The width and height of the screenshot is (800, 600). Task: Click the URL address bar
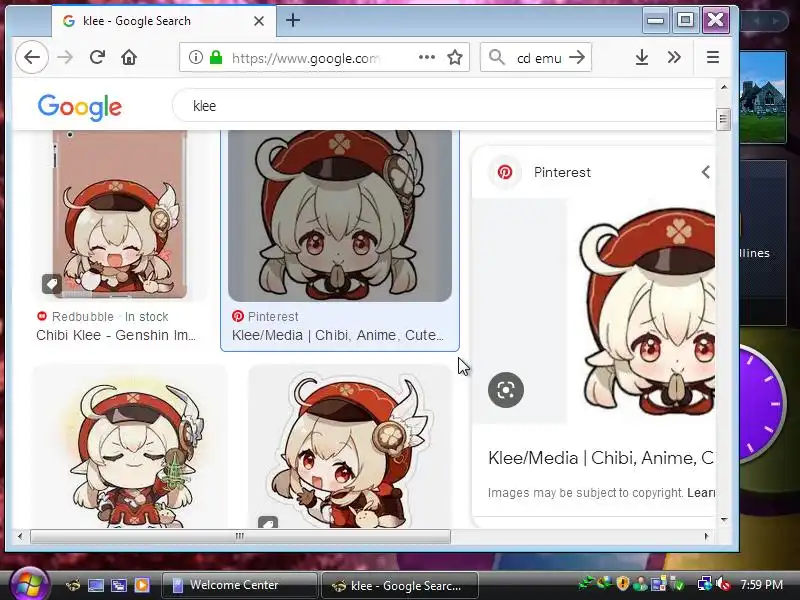[x=306, y=58]
